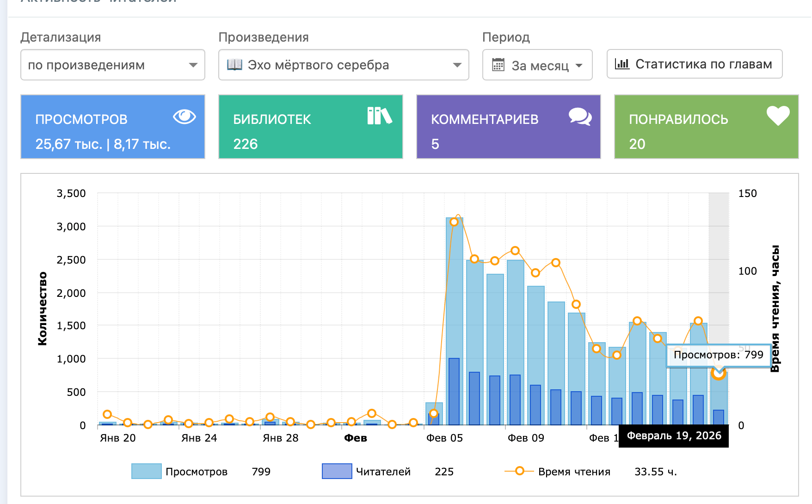Select the purple Комментариев stat card

pos(508,127)
